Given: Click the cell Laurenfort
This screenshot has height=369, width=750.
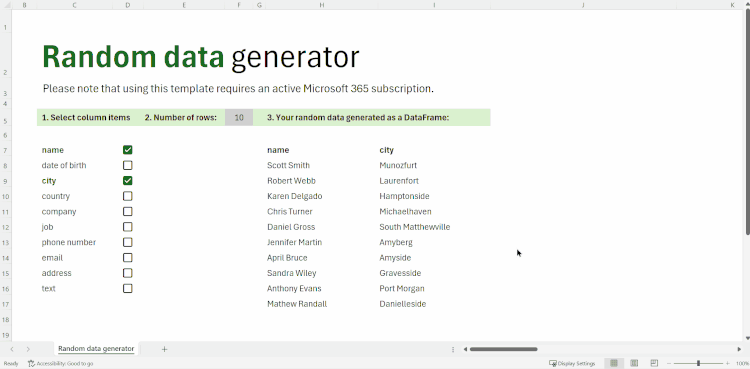Looking at the screenshot, I should coord(399,180).
